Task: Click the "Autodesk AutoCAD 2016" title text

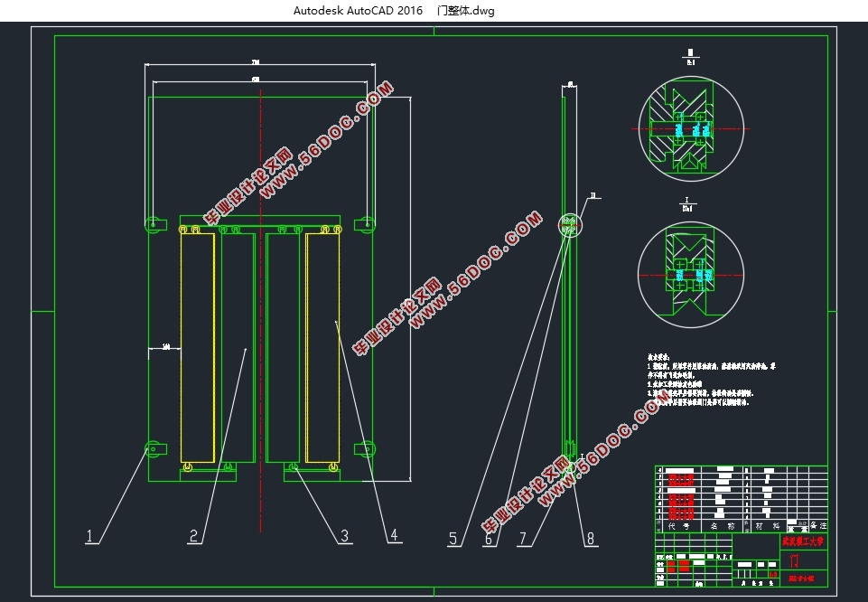Action: [358, 11]
